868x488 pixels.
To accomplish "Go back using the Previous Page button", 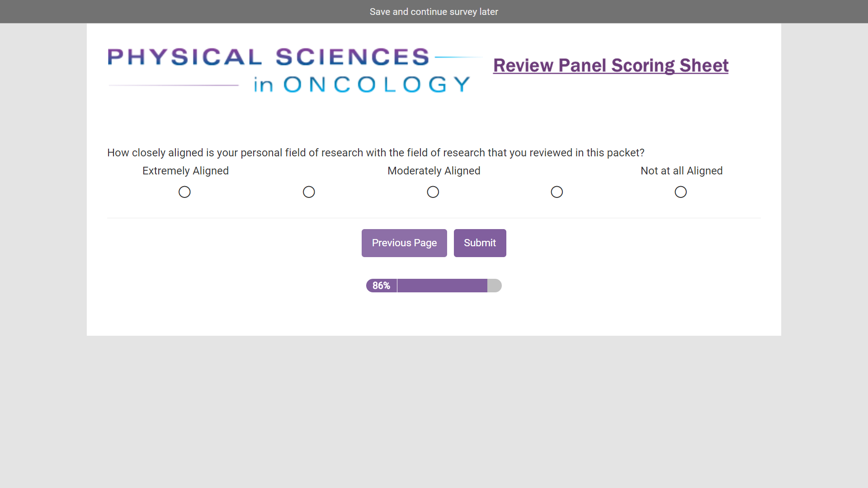I will pos(404,243).
